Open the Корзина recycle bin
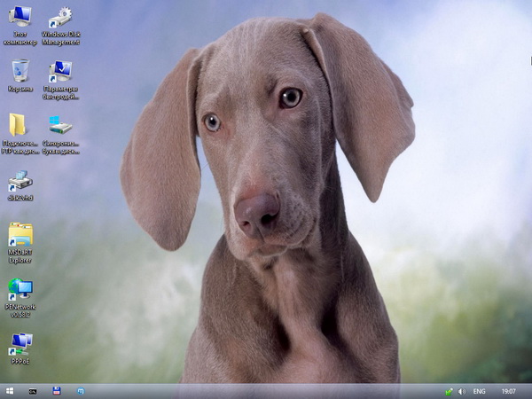The image size is (532, 399). [20, 71]
